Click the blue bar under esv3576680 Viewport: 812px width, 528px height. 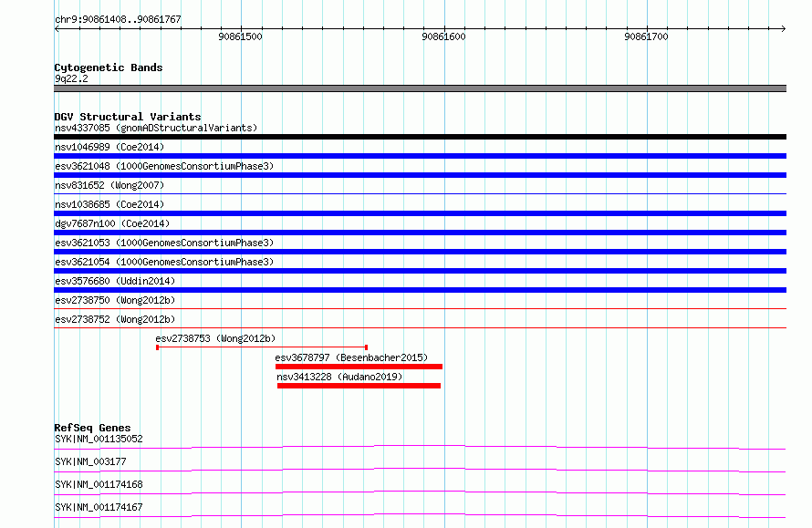click(420, 290)
